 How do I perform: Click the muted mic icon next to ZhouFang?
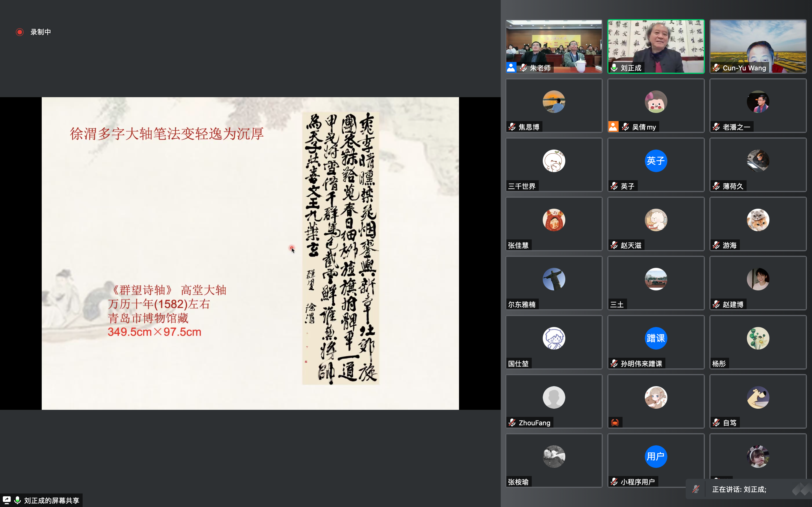pos(512,422)
